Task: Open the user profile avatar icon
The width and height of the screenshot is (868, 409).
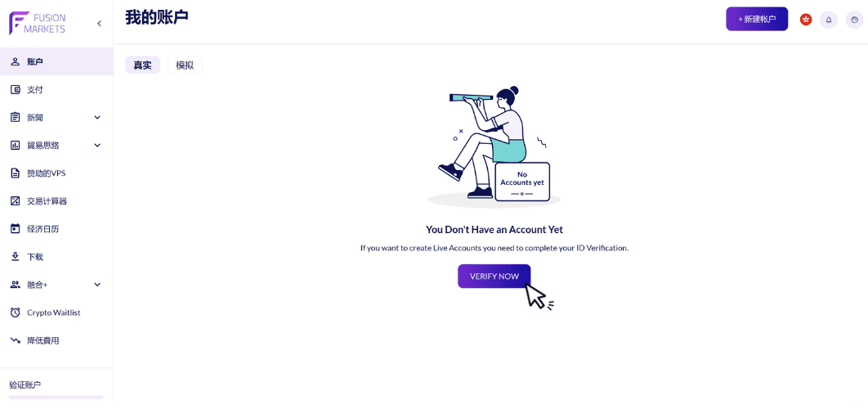Action: point(855,20)
